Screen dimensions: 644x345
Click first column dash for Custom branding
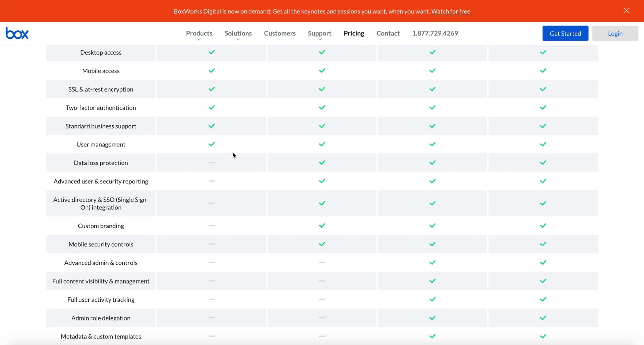(x=211, y=226)
